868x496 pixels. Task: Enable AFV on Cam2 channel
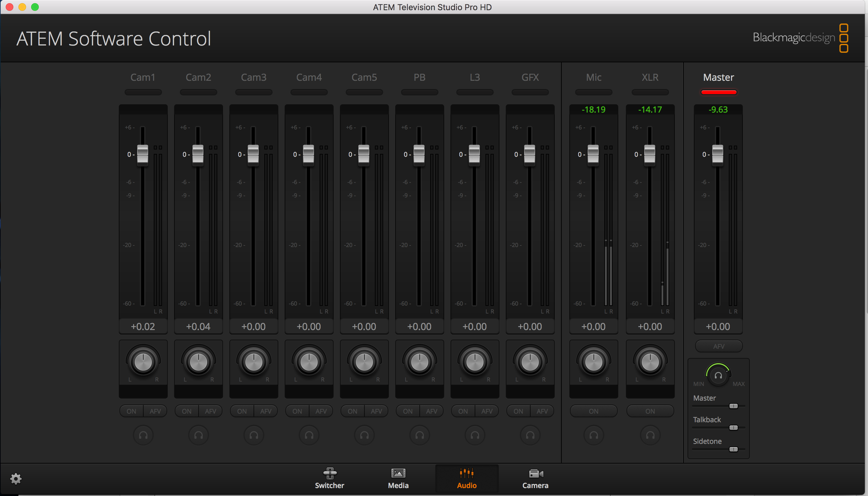point(210,411)
